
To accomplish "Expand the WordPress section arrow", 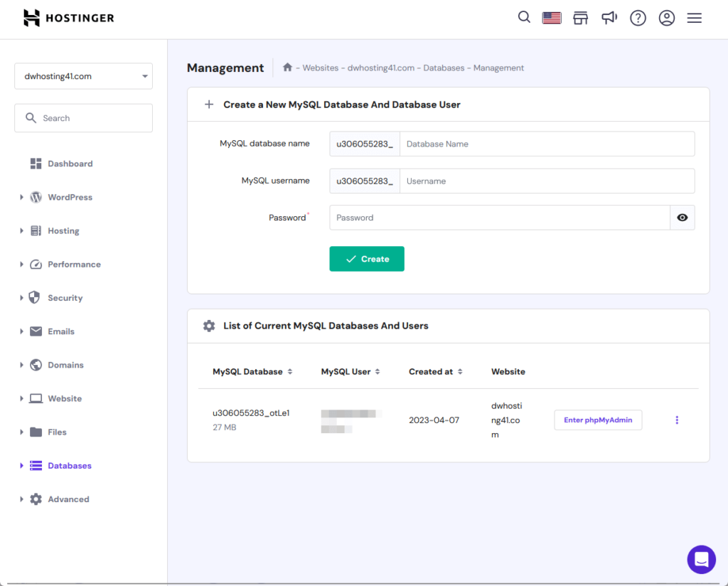I will tap(21, 197).
